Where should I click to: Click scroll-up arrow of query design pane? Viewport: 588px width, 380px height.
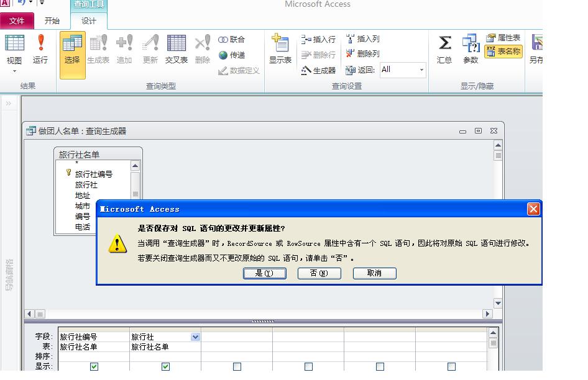[498, 145]
